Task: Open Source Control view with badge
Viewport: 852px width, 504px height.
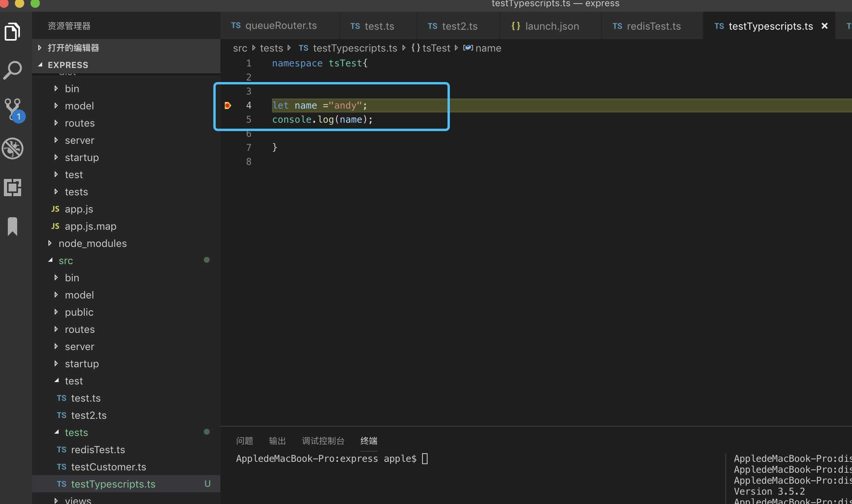Action: coord(14,110)
